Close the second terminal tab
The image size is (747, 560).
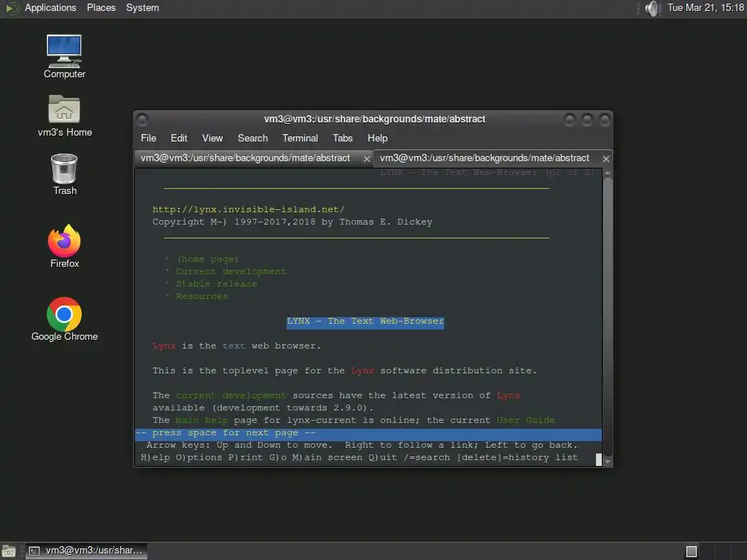coord(606,158)
